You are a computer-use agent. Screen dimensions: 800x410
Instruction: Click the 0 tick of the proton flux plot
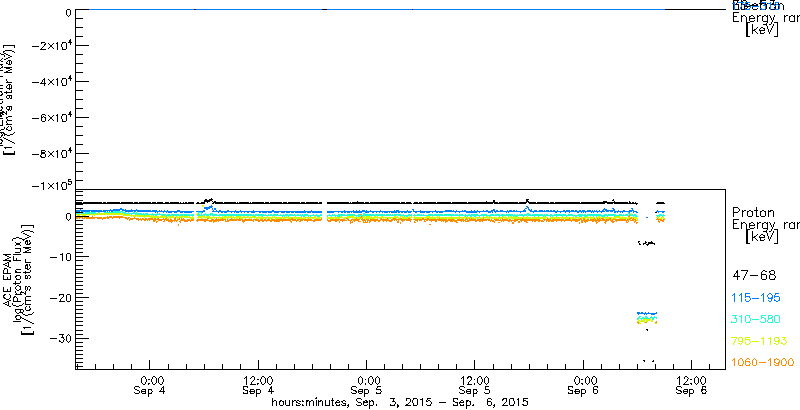67,216
